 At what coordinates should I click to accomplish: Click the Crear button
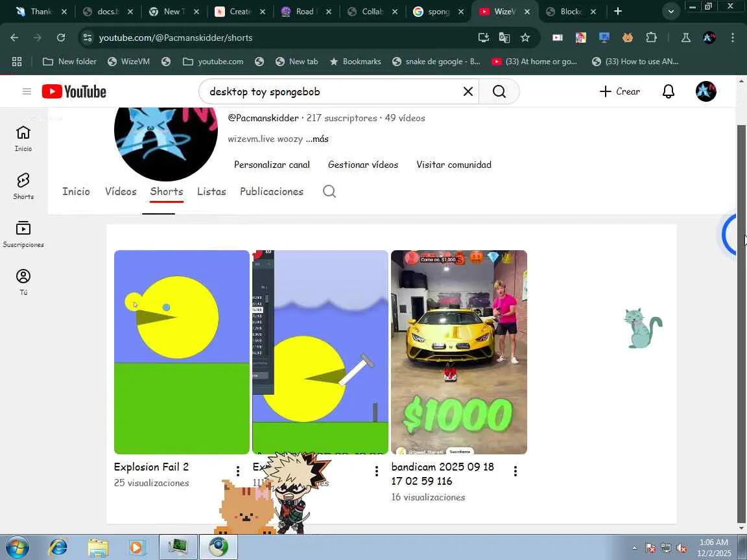pos(619,91)
